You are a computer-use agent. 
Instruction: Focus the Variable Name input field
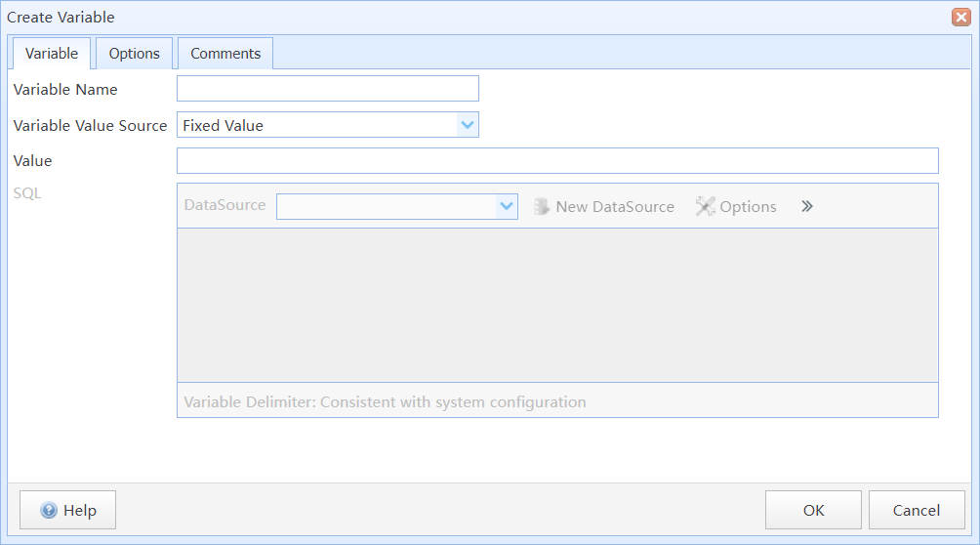(x=328, y=89)
